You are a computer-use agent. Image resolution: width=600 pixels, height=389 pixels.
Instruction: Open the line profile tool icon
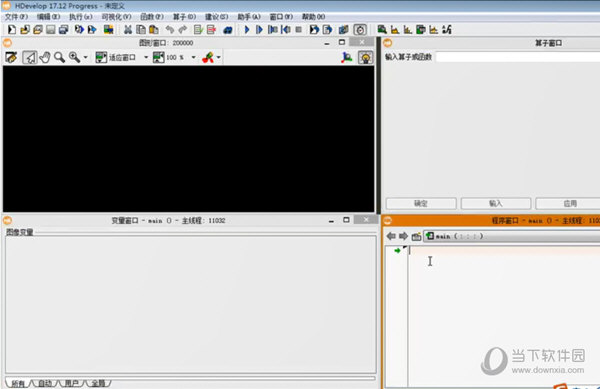click(x=434, y=29)
